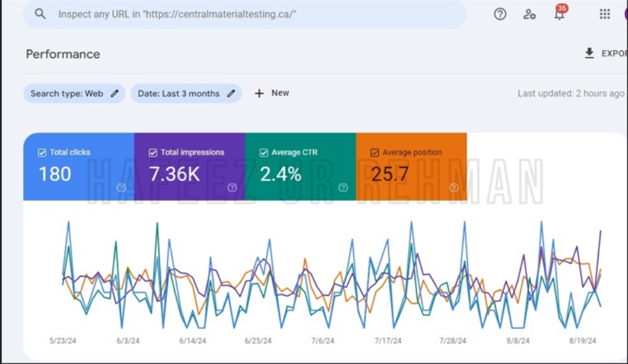Screen dimensions: 628x364
Task: Edit Search type Web pencil icon
Action: pos(114,94)
